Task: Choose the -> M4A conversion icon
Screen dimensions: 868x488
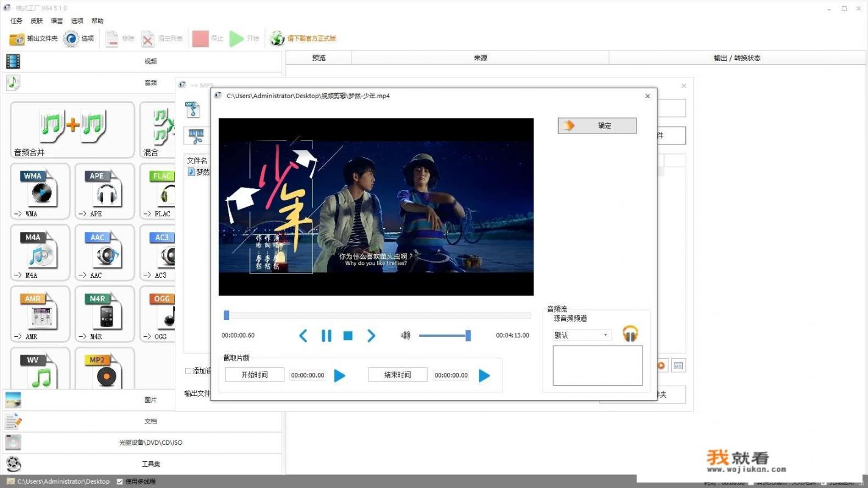Action: (40, 253)
